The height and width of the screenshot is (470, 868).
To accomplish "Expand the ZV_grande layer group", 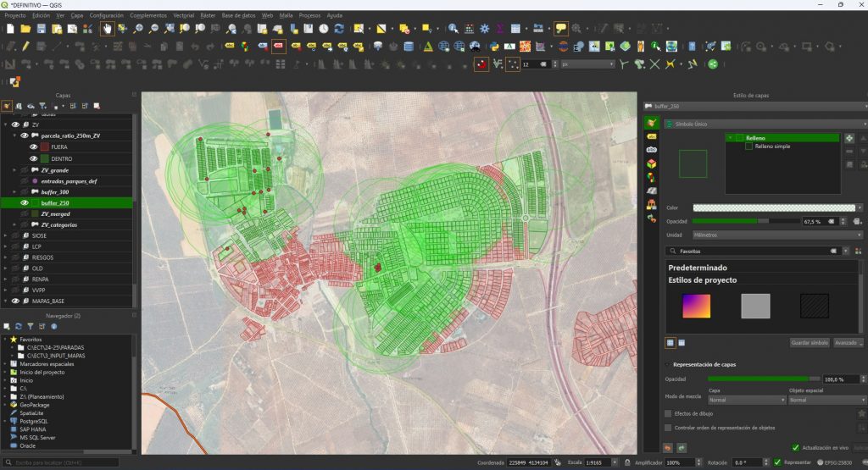I will tap(15, 169).
